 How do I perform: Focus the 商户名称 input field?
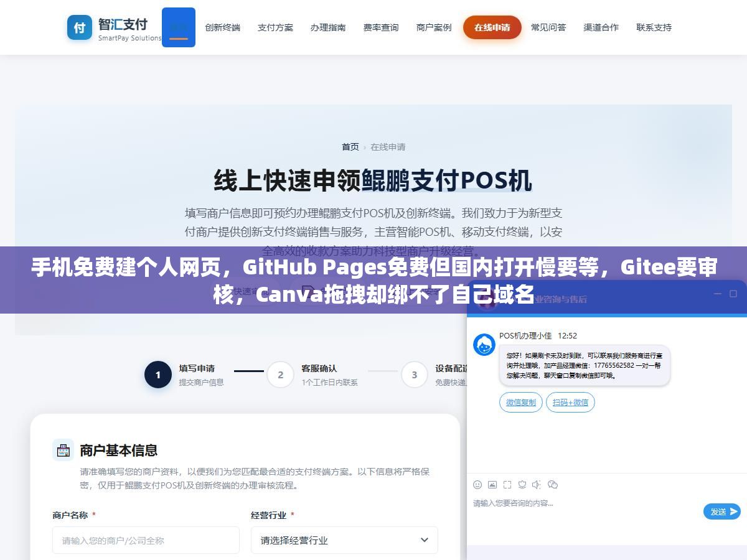coord(146,540)
